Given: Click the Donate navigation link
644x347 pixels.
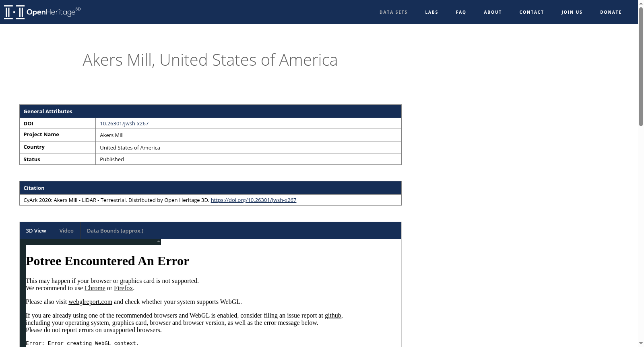Looking at the screenshot, I should coord(611,12).
